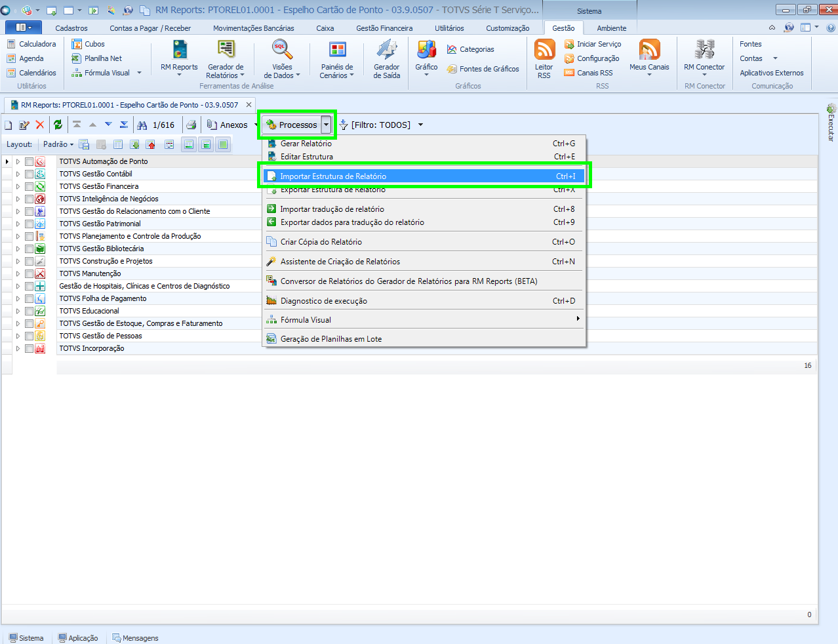This screenshot has height=644, width=838.
Task: Open RM Conector
Action: click(704, 57)
